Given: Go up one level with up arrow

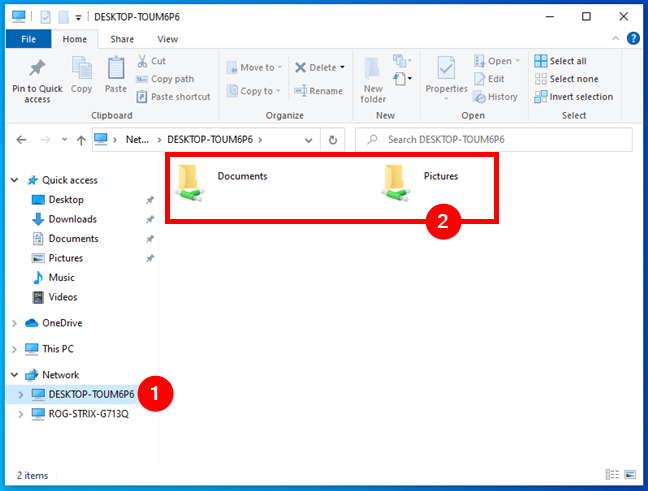Looking at the screenshot, I should 81,141.
